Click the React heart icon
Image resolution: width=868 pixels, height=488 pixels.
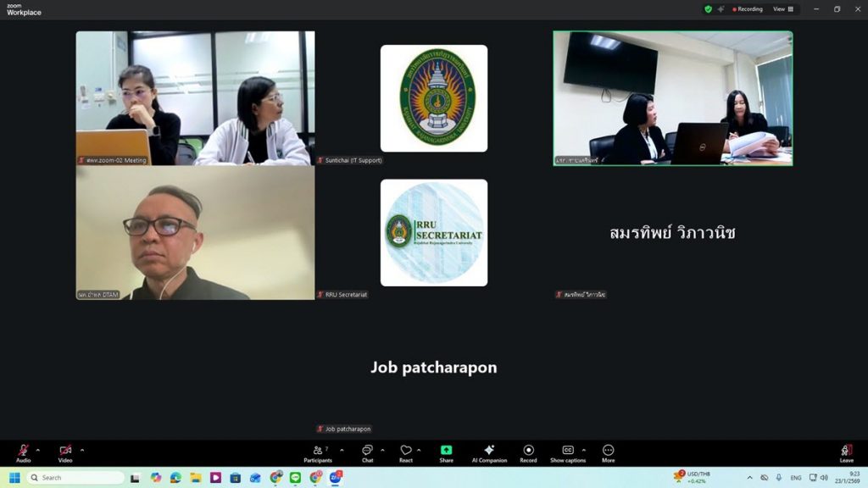point(406,452)
